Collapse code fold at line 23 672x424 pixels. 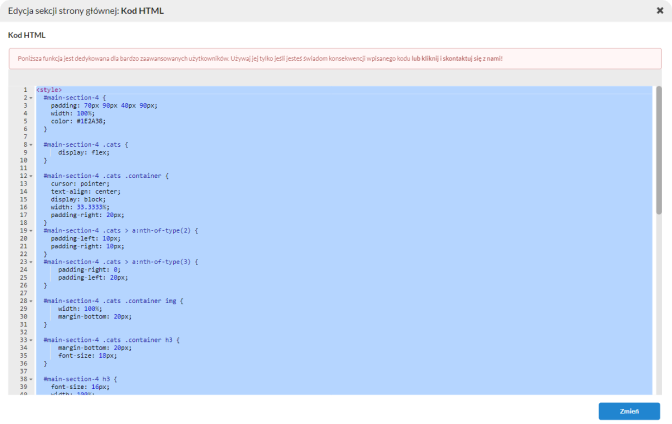(31, 262)
